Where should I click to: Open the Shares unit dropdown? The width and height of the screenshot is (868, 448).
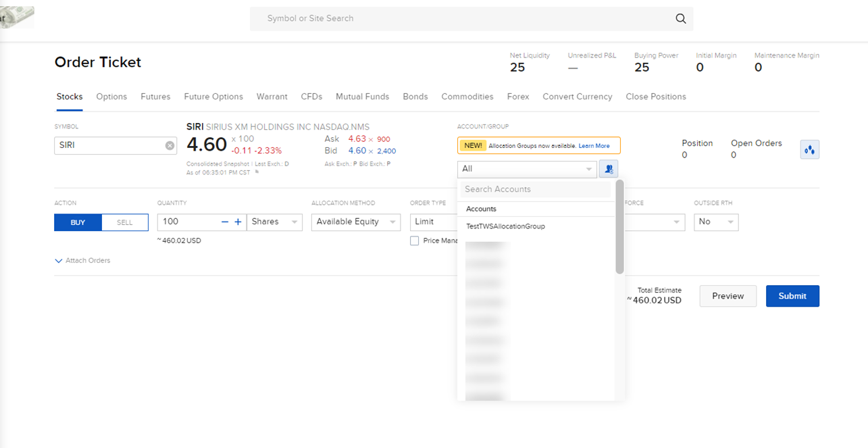[274, 222]
